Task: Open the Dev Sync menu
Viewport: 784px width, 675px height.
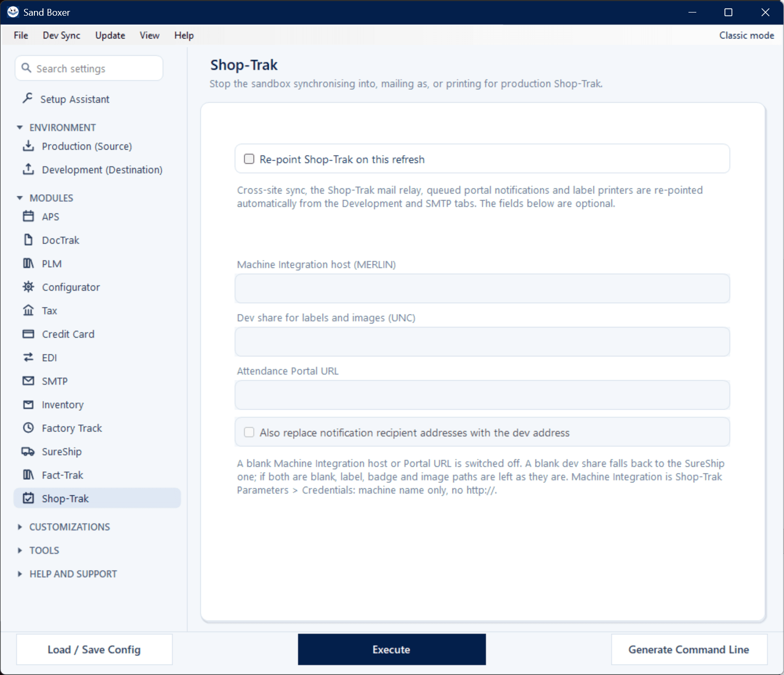Action: tap(62, 35)
